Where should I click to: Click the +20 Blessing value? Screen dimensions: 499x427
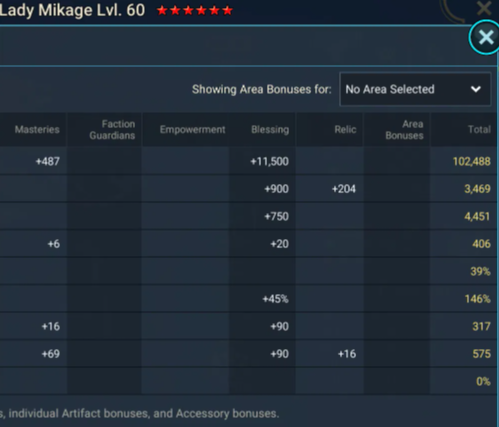[x=279, y=244]
